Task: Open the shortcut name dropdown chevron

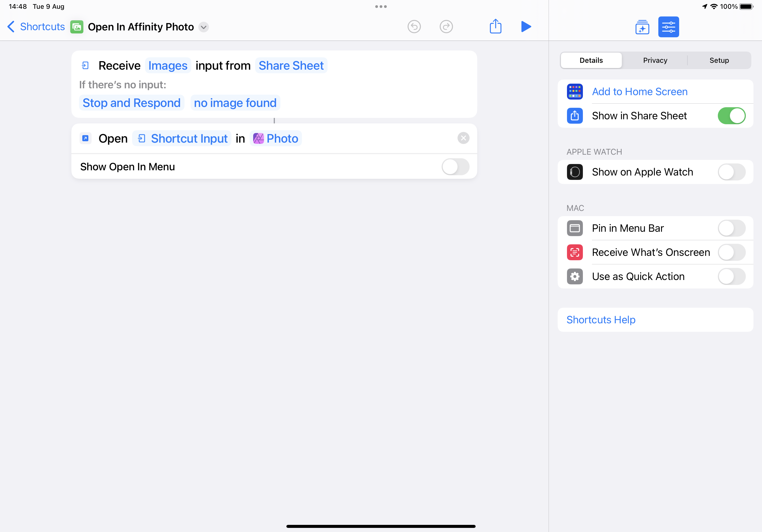Action: [204, 27]
